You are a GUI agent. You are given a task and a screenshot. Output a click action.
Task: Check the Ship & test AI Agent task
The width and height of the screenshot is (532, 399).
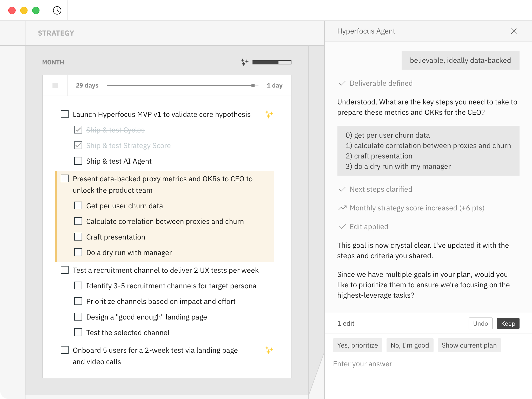click(78, 161)
